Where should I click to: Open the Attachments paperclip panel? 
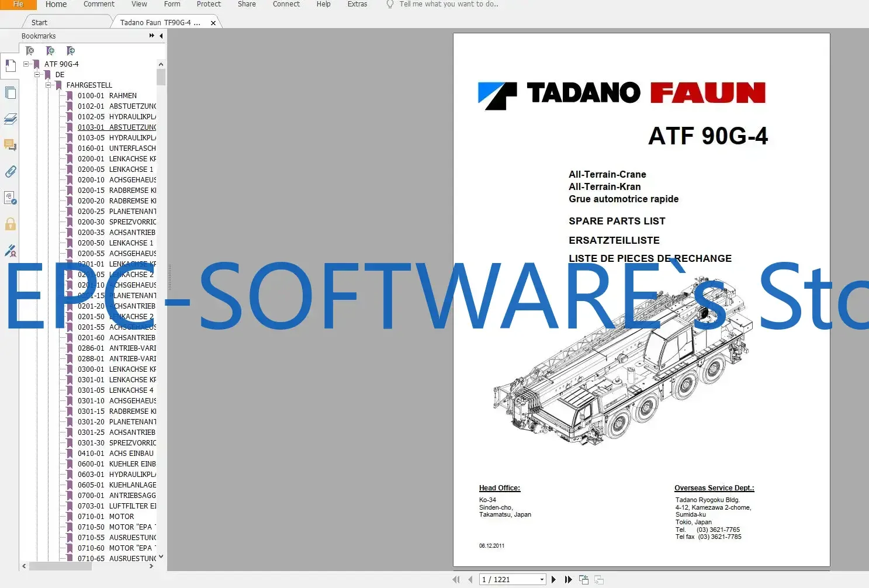click(10, 171)
